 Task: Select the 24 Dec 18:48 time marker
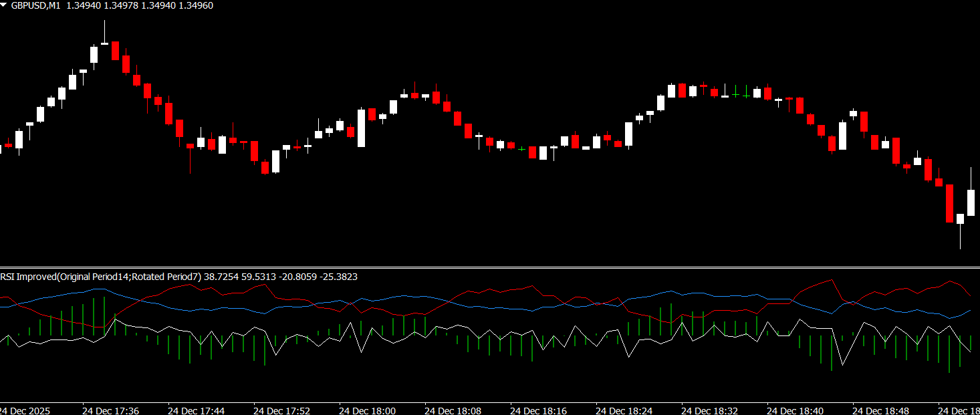click(x=880, y=410)
